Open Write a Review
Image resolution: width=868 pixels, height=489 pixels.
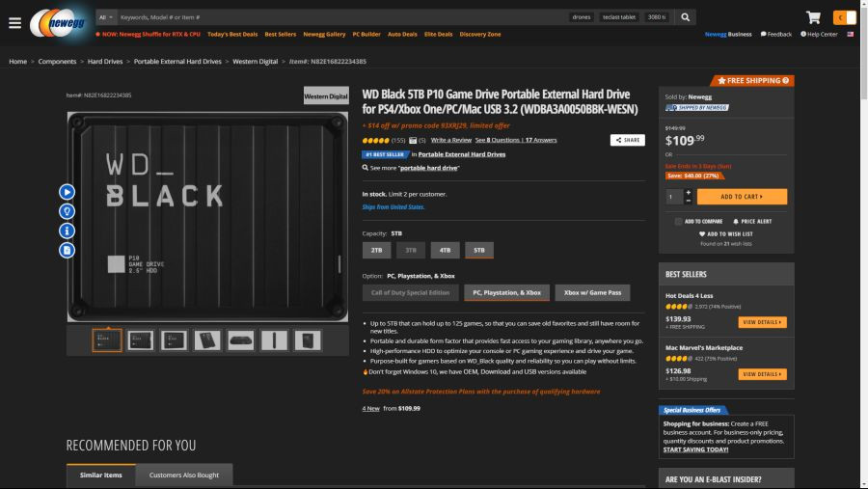451,140
